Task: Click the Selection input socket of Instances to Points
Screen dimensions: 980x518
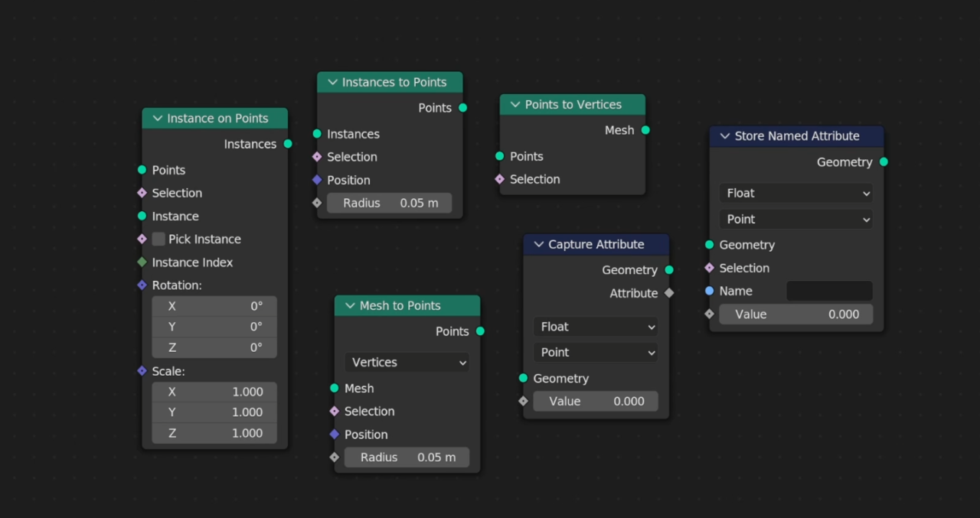Action: [x=317, y=157]
